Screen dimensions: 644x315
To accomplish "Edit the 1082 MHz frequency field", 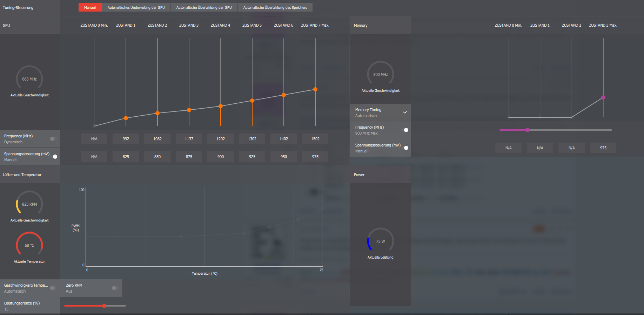I will tap(157, 139).
